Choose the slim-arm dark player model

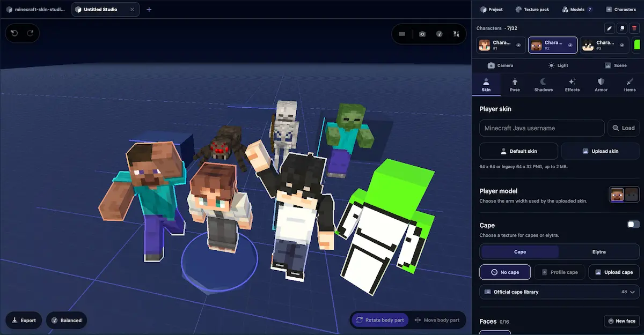(632, 195)
